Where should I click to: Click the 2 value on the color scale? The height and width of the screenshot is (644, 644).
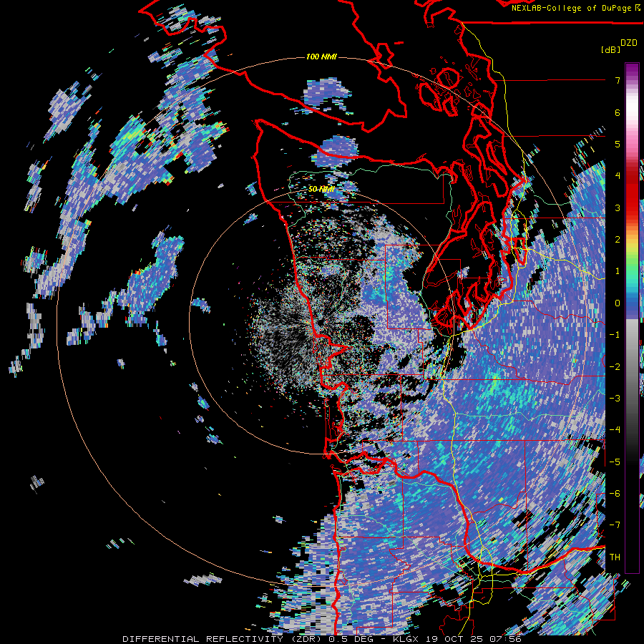(618, 240)
